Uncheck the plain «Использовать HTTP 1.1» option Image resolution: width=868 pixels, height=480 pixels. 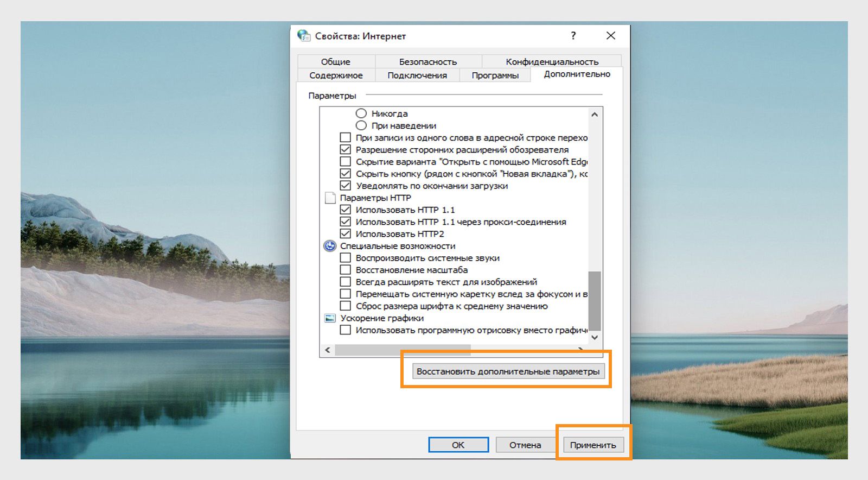(x=345, y=210)
